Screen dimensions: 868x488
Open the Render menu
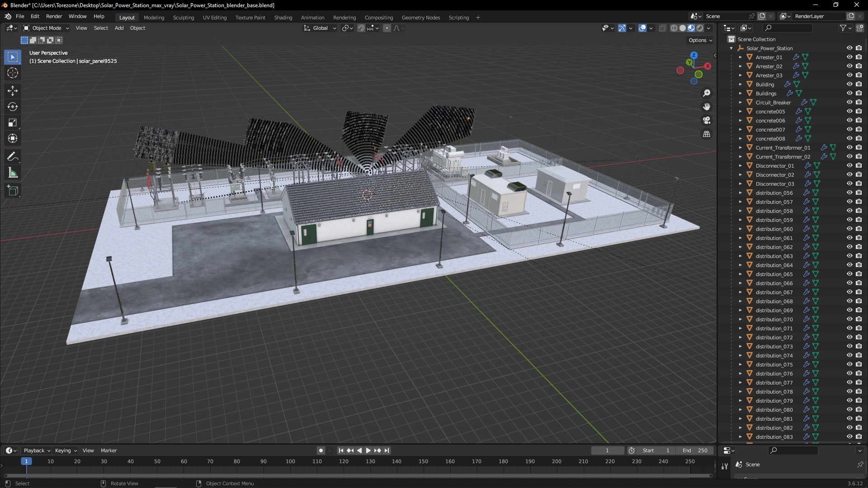click(x=54, y=16)
